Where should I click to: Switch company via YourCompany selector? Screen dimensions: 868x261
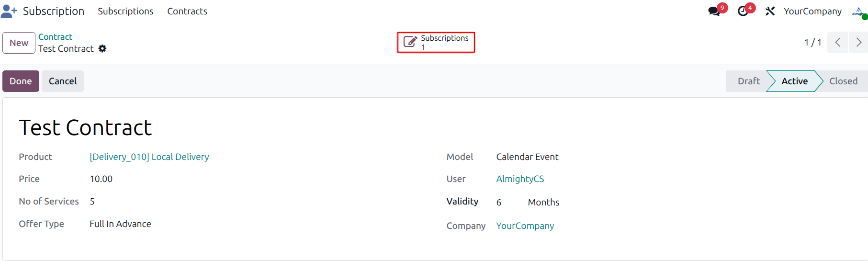tap(812, 11)
